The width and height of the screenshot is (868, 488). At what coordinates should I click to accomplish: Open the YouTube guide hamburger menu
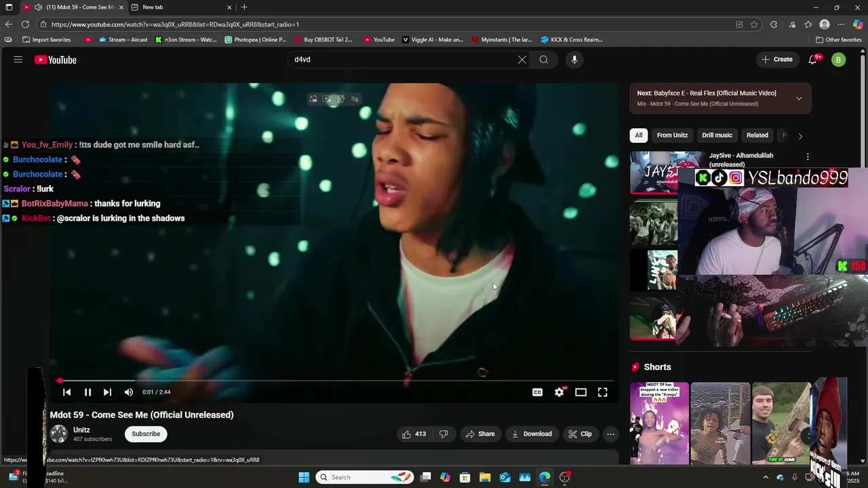click(18, 60)
